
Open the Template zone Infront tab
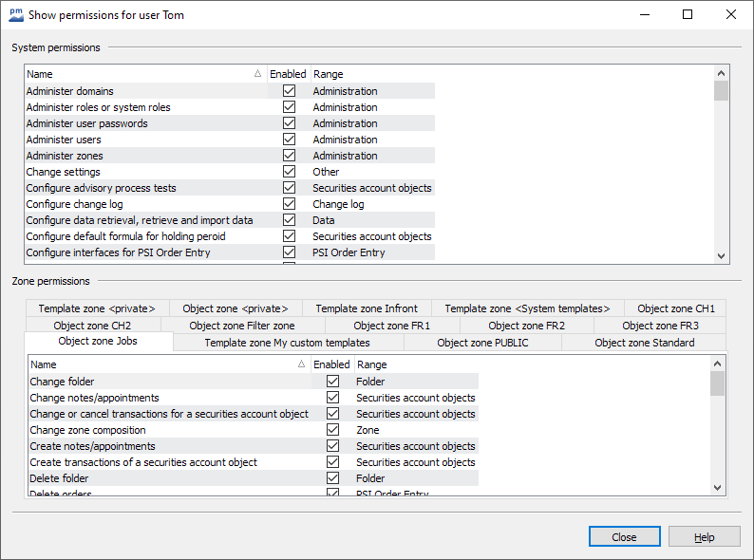click(x=367, y=308)
